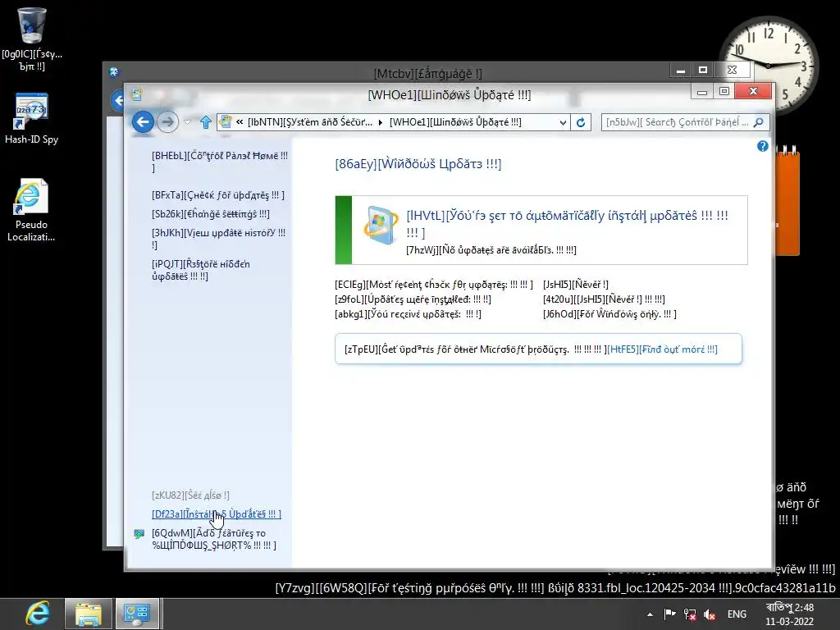The image size is (840, 630).
Task: Click the 'No updates are available' text
Action: pos(491,249)
